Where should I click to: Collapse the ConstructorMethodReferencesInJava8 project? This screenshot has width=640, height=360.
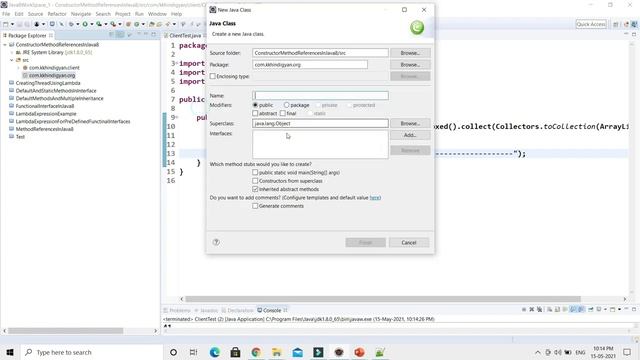tap(4, 44)
